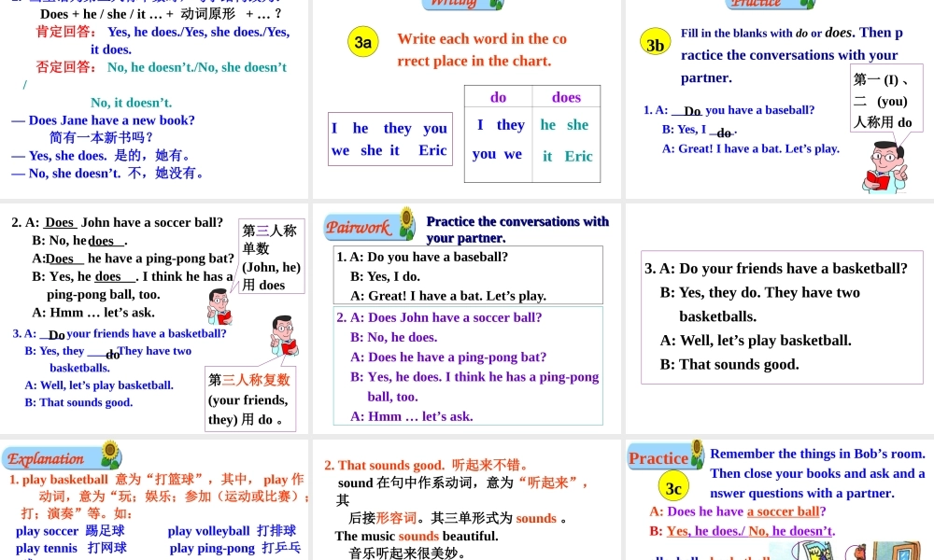Click 'A: Hmm … let's ask.' in black text
The width and height of the screenshot is (934, 560).
[x=92, y=313]
